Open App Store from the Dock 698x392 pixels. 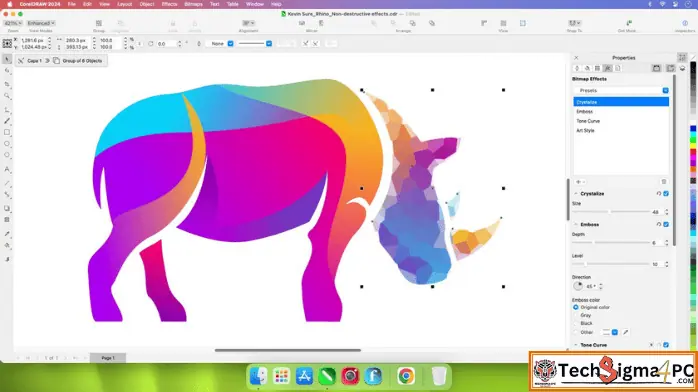click(x=304, y=376)
